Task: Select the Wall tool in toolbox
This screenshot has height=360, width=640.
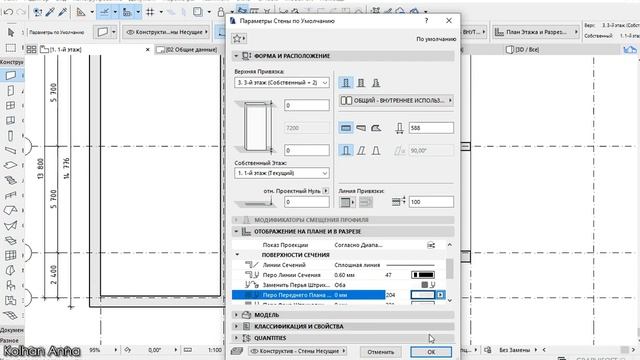Action: click(x=11, y=76)
